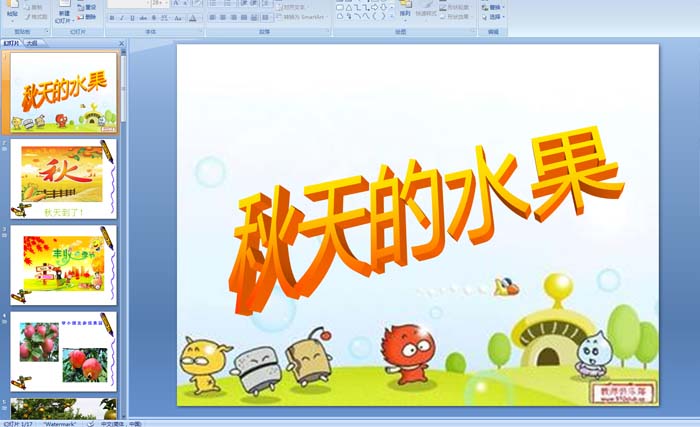Select the Rectangle shape in shapes gallery
This screenshot has width=700, height=427.
coord(340,8)
